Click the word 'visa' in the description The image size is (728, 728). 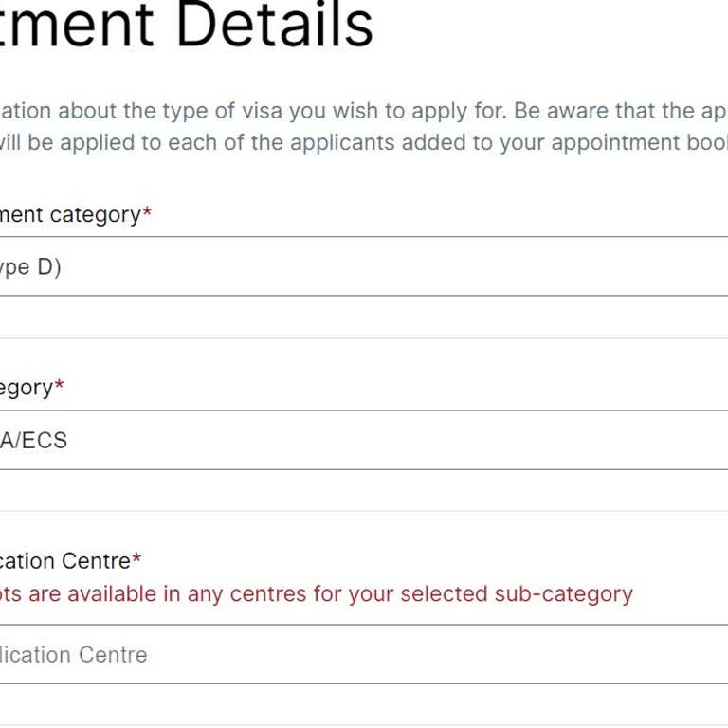pyautogui.click(x=260, y=111)
